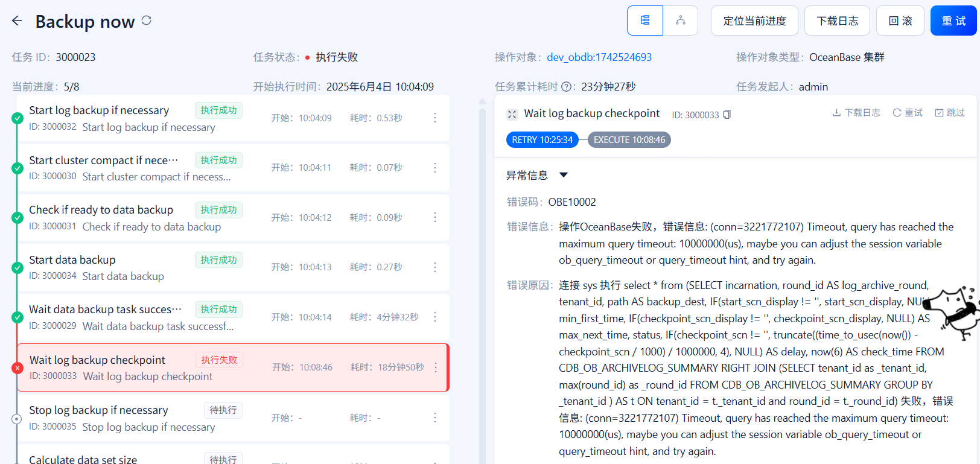Open more menu for Check if ready row

coord(435,217)
